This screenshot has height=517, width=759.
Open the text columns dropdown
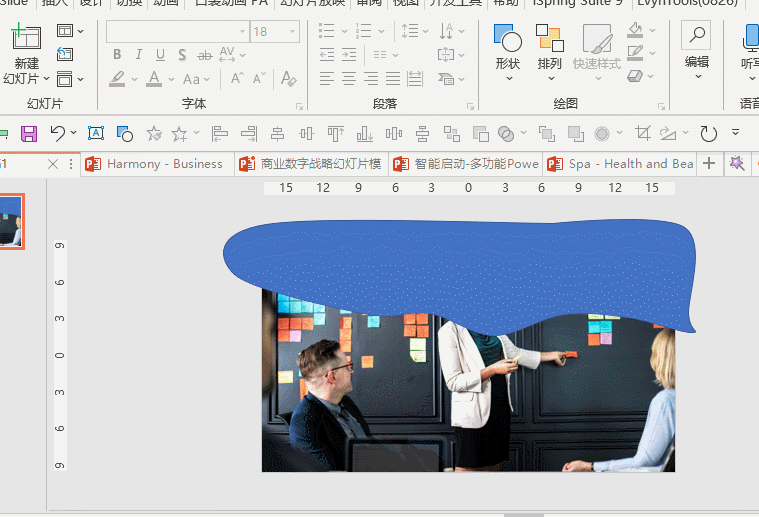click(386, 55)
